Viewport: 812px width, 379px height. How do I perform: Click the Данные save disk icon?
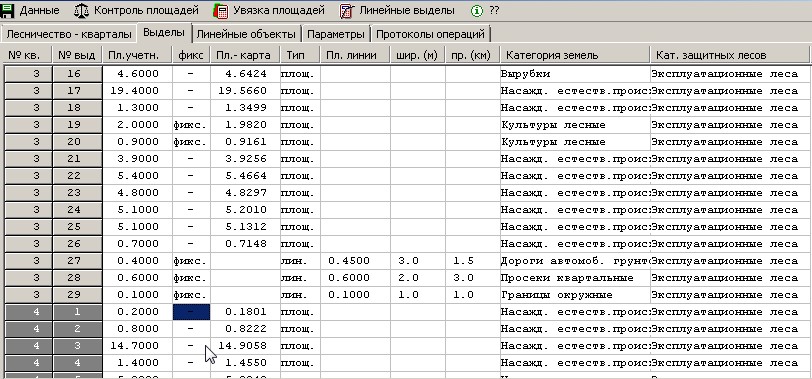coord(7,10)
